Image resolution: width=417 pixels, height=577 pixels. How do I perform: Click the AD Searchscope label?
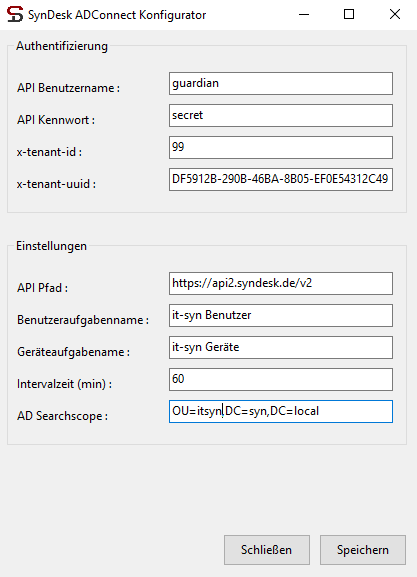(x=62, y=416)
